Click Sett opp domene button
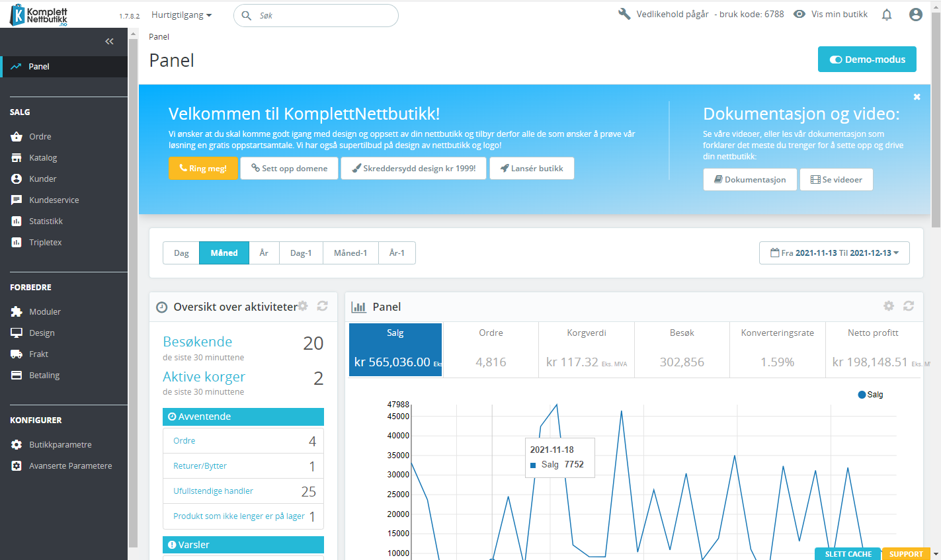 (289, 169)
